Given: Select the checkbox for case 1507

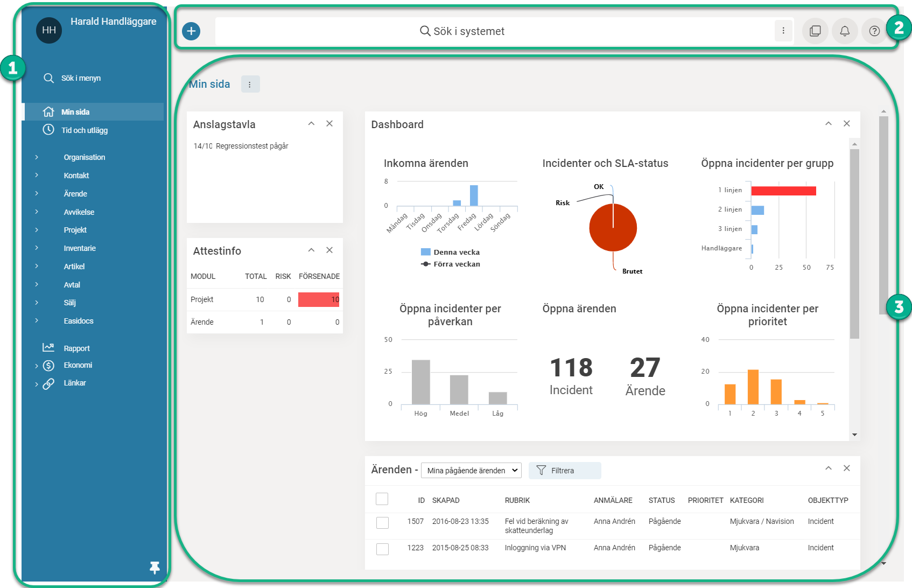Looking at the screenshot, I should click(x=382, y=522).
